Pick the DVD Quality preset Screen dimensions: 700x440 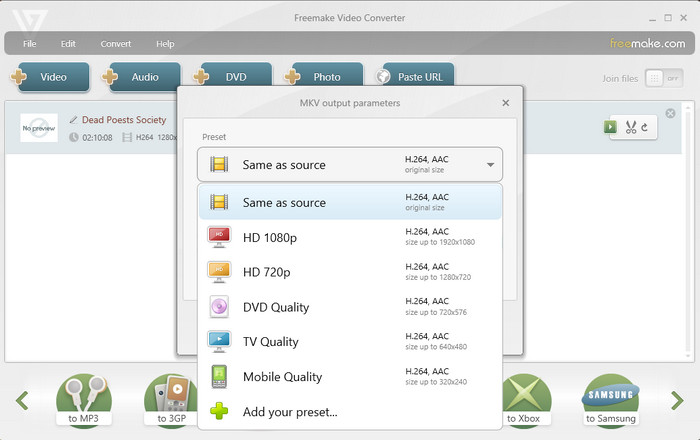pyautogui.click(x=350, y=307)
